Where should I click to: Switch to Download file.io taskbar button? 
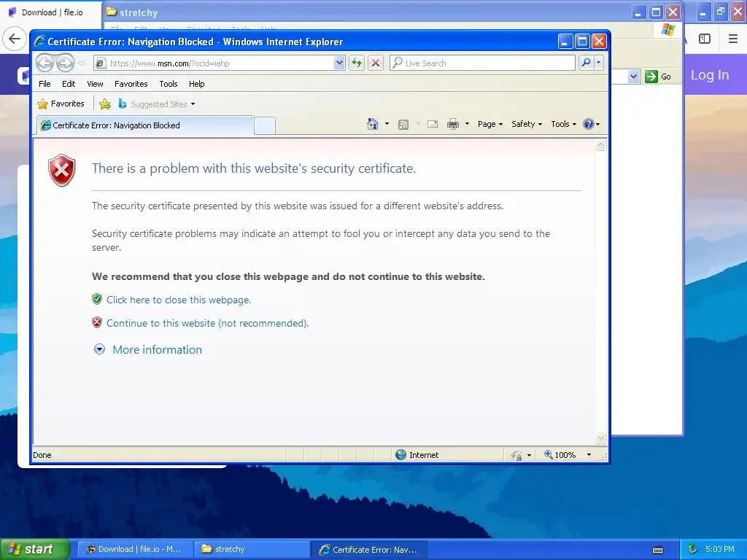[135, 549]
